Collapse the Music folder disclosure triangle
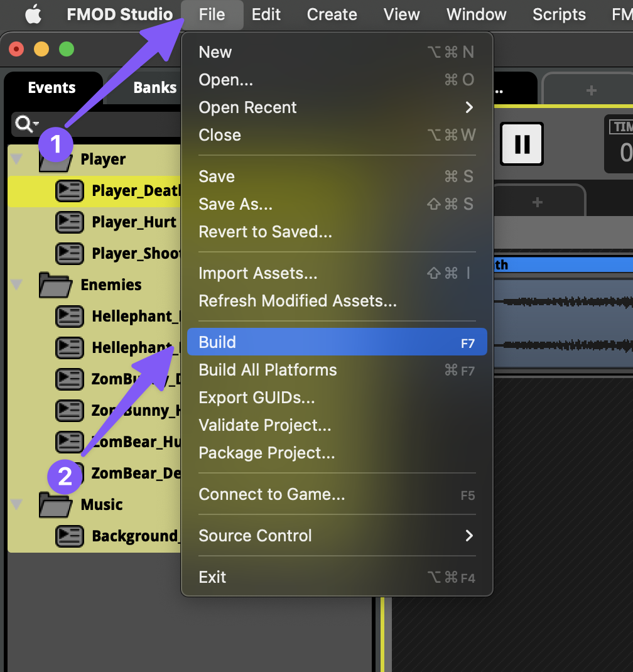Viewport: 633px width, 672px height. coord(17,505)
